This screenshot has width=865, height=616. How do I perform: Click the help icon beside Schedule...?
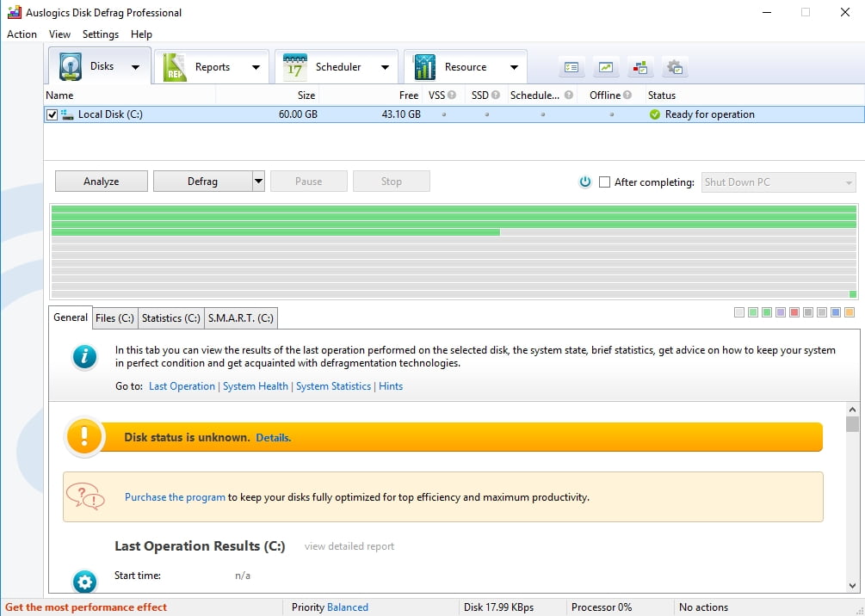(x=569, y=95)
